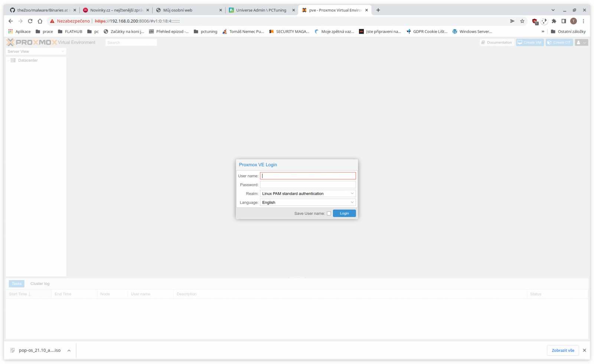Image resolution: width=594 pixels, height=364 pixels.
Task: Select Datacenter in the tree
Action: 28,60
